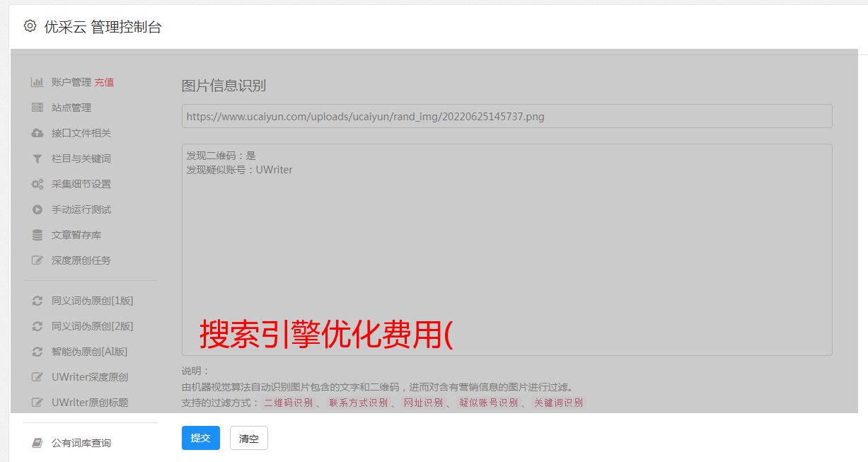Click the bar chart icon for 账户管理

37,82
